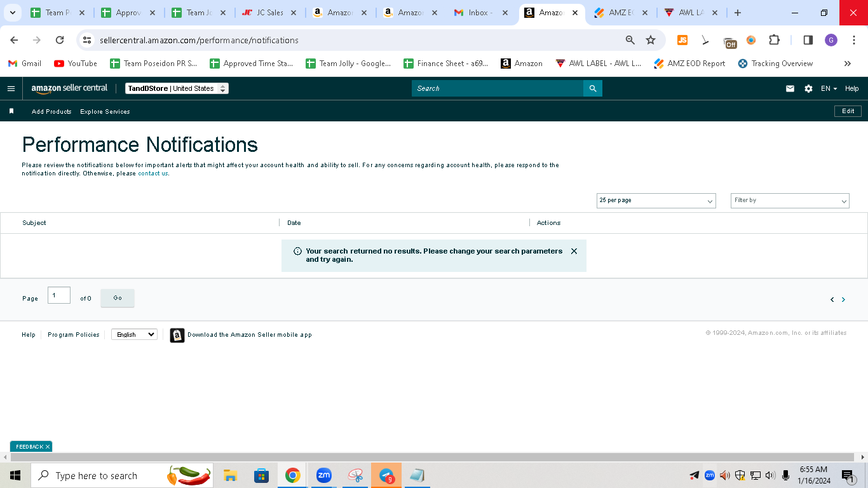Click the horizontal scrollbar at the bottom
The width and height of the screenshot is (868, 488).
[x=432, y=457]
